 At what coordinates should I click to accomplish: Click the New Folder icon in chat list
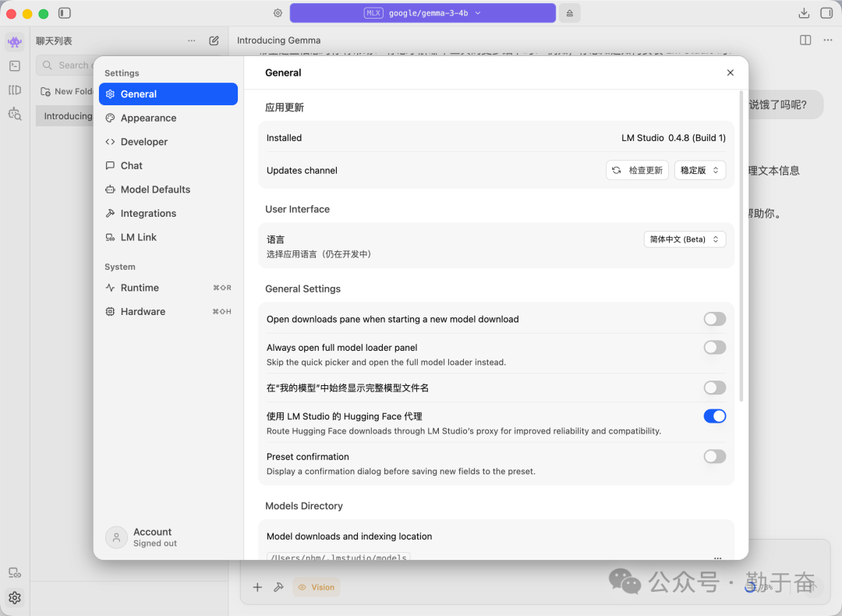pyautogui.click(x=46, y=91)
